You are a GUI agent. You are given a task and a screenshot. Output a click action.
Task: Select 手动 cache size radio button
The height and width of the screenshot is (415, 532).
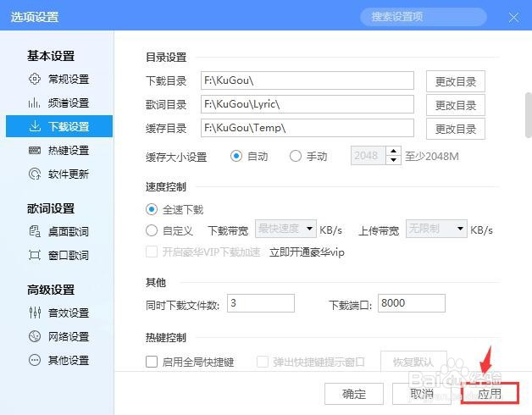tap(296, 156)
